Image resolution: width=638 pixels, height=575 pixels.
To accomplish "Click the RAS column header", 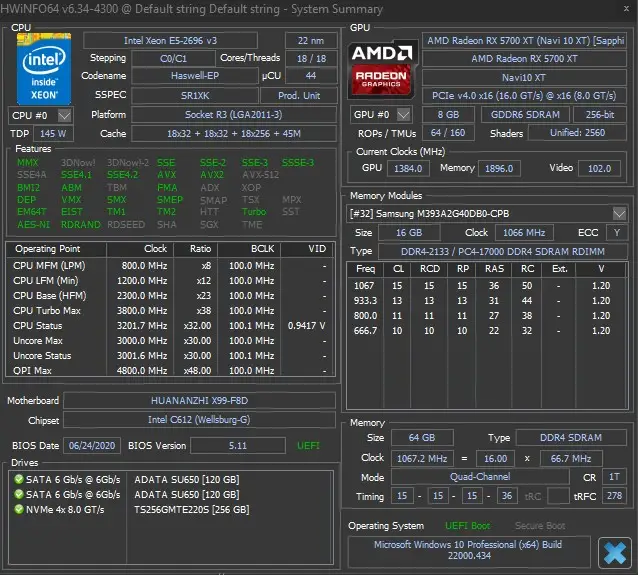I will 494,269.
